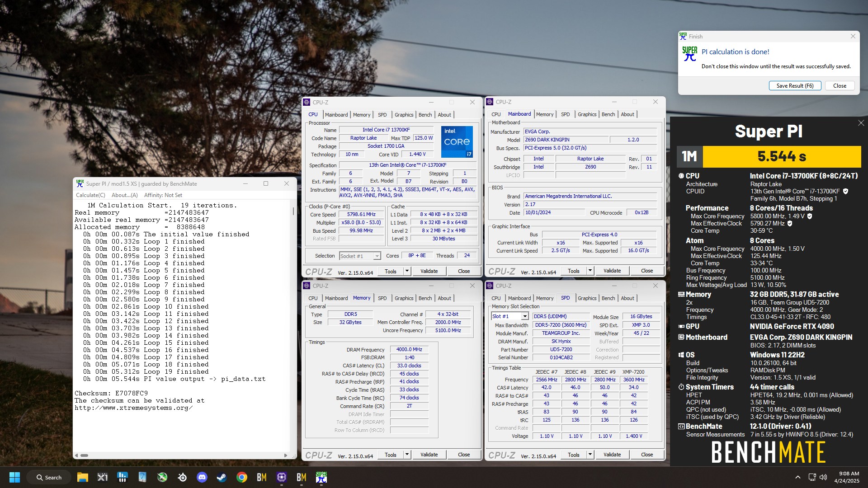Click Super PI vertical scrollbar thumb

pyautogui.click(x=293, y=211)
